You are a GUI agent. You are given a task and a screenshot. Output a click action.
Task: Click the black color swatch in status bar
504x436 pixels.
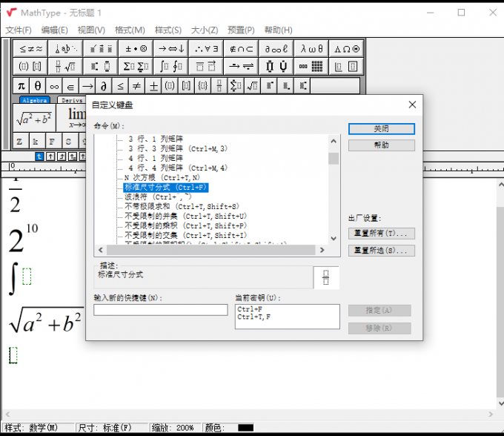(x=246, y=428)
